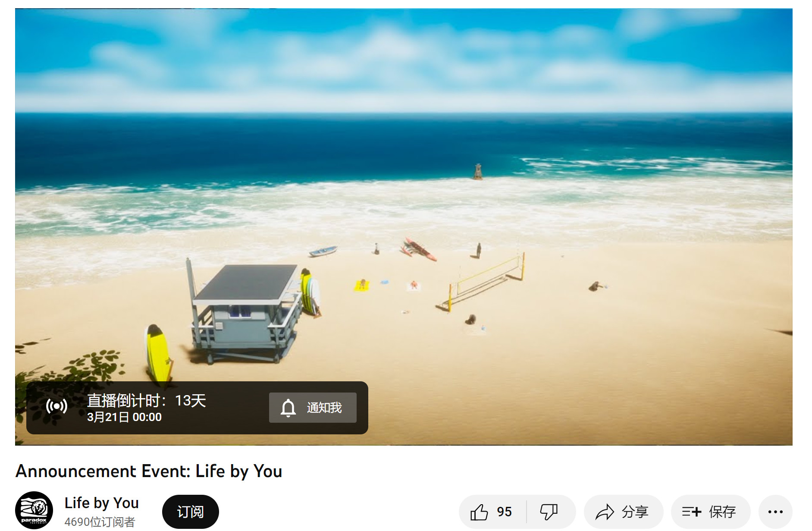Click the thumbs-down dislike icon
Viewport: 812px width, 531px height.
[549, 512]
